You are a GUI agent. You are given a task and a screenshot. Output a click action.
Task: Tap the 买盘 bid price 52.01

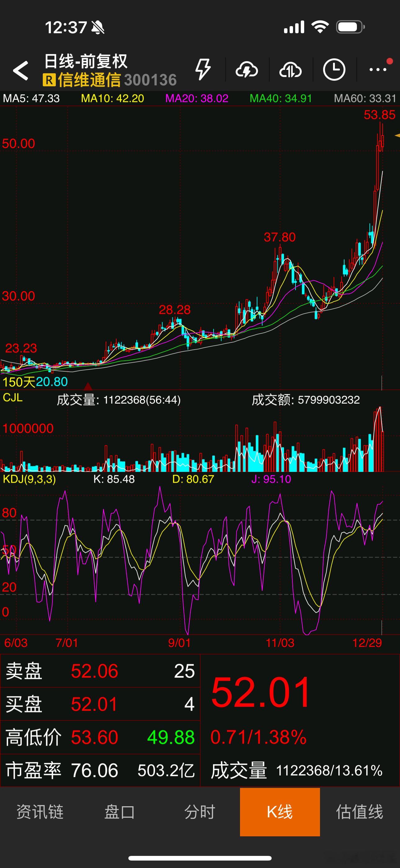pyautogui.click(x=94, y=704)
